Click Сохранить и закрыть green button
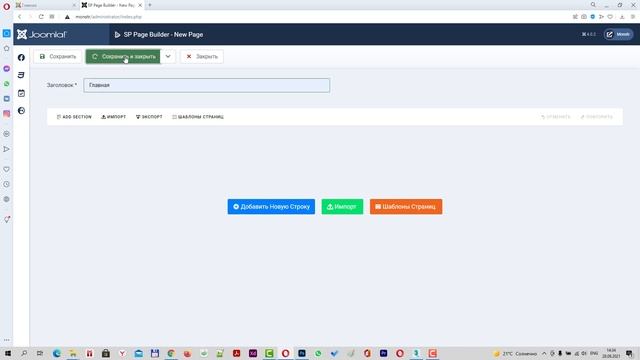The width and height of the screenshot is (640, 360). click(123, 56)
